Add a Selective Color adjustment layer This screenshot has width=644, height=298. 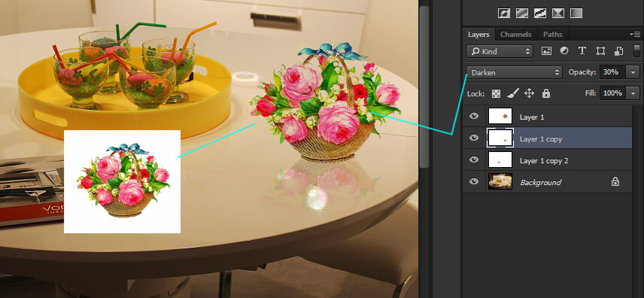(x=557, y=13)
